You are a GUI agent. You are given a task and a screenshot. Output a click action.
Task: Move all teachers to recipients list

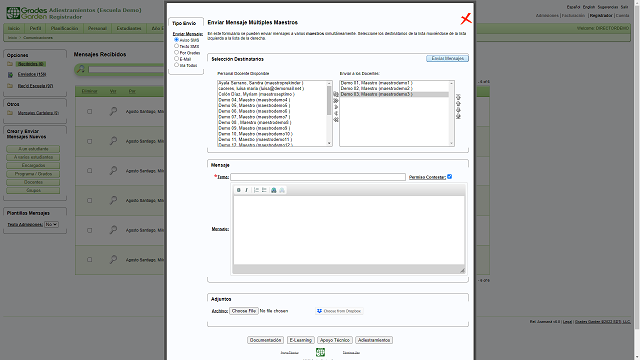point(336,101)
